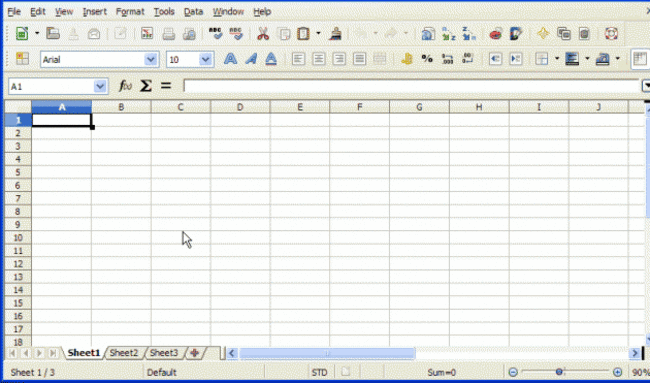Click the STD selection mode field

319,372
